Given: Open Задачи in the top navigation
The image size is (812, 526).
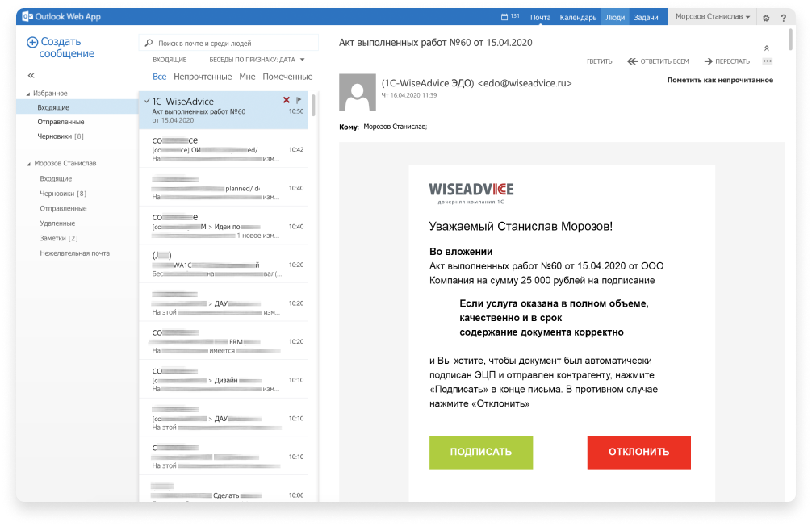Looking at the screenshot, I should [647, 17].
